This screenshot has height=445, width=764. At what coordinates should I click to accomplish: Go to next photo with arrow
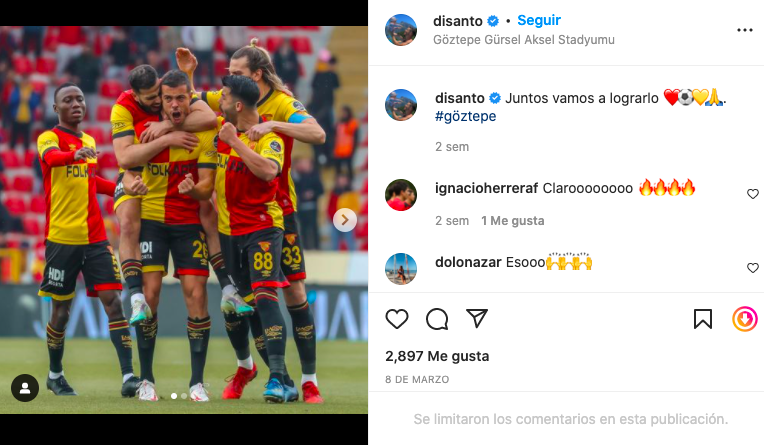click(344, 220)
